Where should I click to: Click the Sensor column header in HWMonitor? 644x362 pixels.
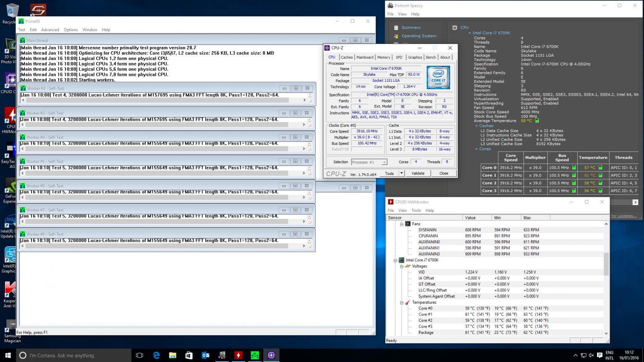(x=424, y=218)
